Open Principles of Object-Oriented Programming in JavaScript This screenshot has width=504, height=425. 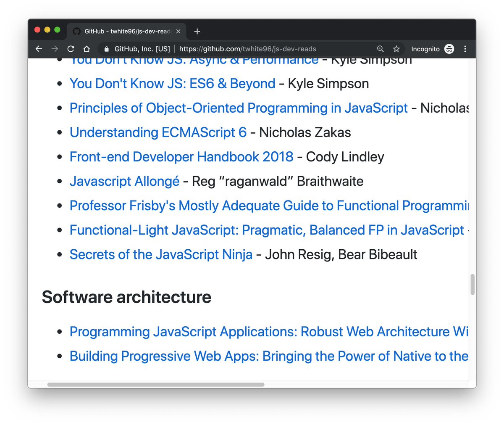coord(239,108)
